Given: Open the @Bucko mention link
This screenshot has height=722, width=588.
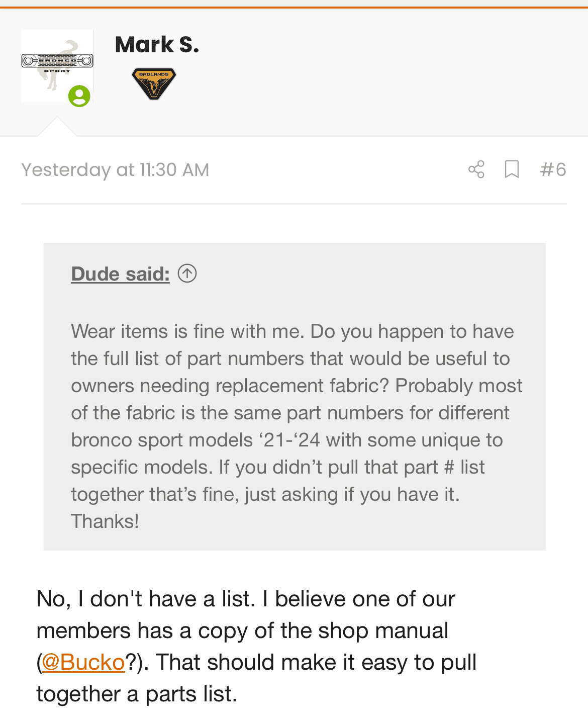Looking at the screenshot, I should [83, 662].
